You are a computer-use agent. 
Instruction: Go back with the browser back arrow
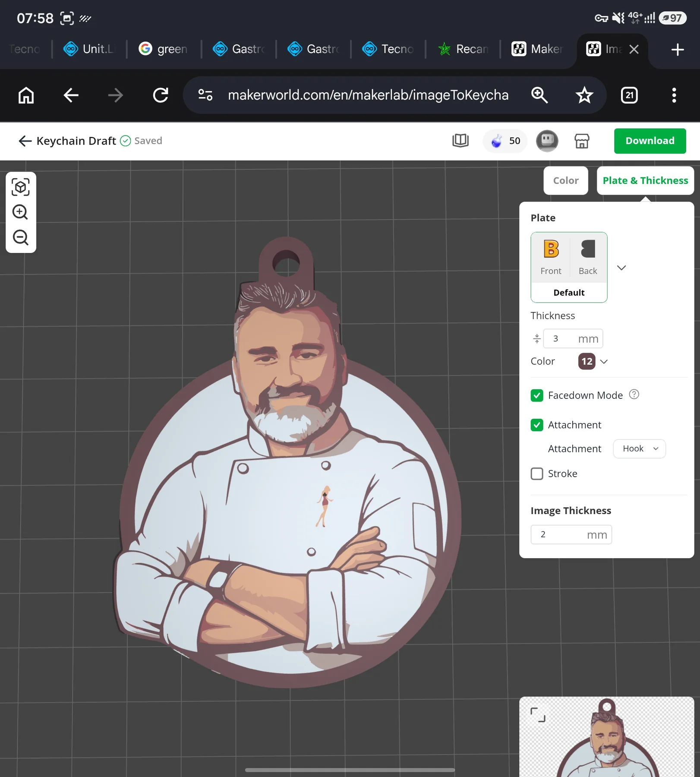(x=71, y=95)
